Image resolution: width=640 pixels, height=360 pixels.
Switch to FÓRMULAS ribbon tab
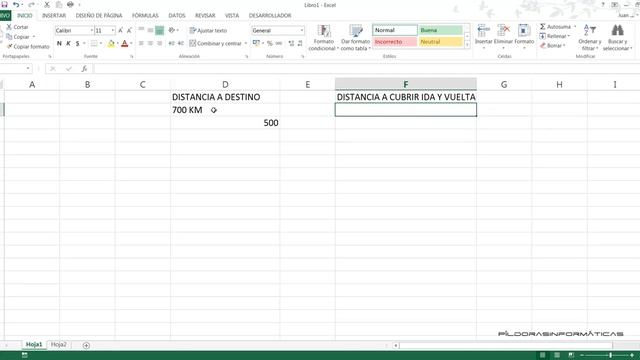pyautogui.click(x=145, y=16)
